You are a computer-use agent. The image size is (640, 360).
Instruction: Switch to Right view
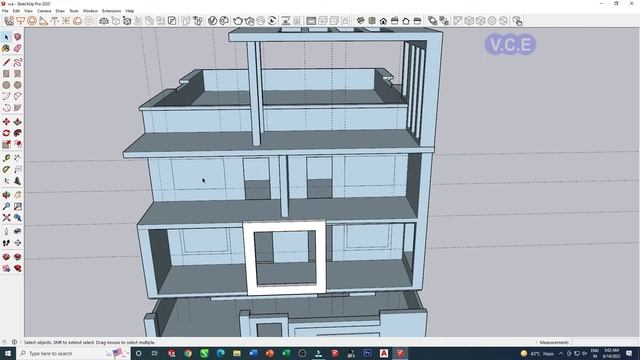pyautogui.click(x=395, y=21)
